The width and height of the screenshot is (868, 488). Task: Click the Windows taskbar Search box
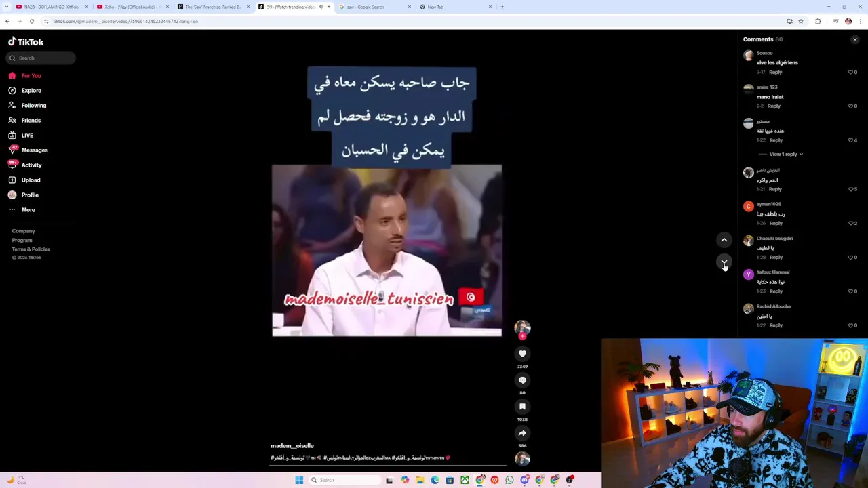[x=344, y=480]
